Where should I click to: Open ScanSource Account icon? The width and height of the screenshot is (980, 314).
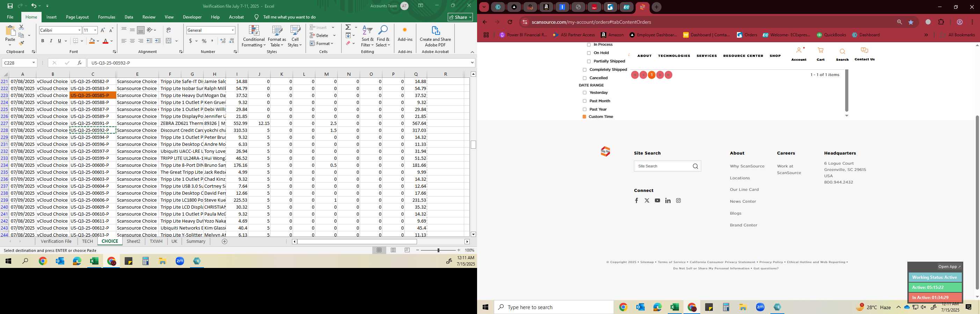tap(798, 54)
